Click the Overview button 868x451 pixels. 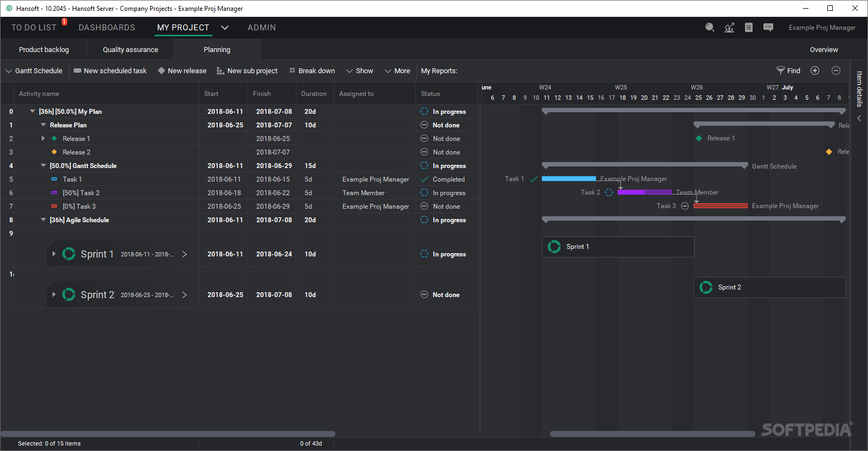click(824, 49)
